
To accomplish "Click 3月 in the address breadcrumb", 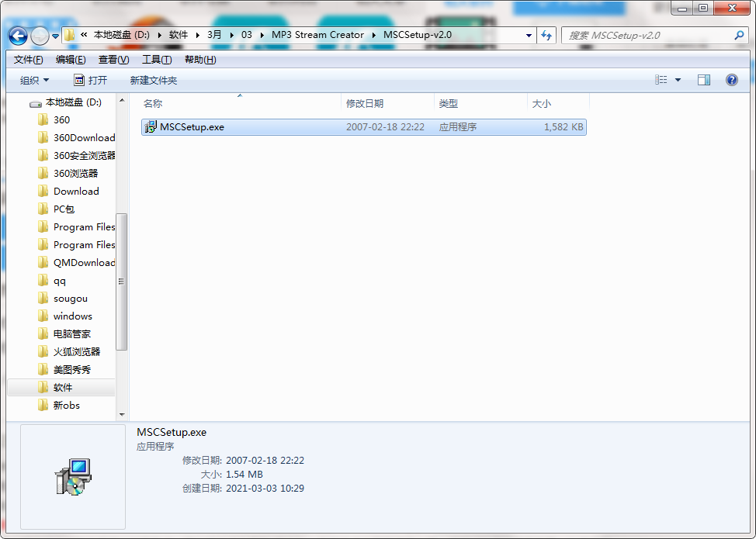I will (x=214, y=35).
